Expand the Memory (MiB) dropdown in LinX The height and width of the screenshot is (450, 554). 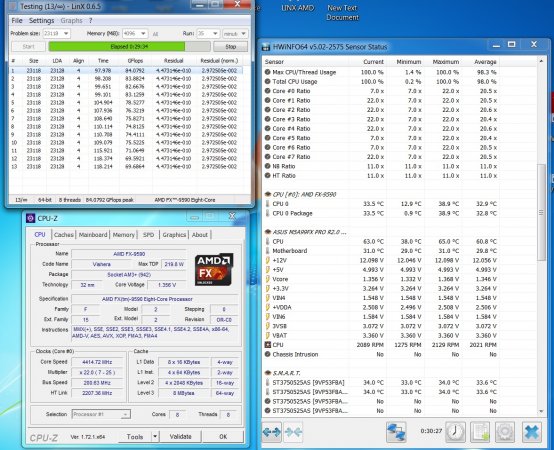point(143,34)
